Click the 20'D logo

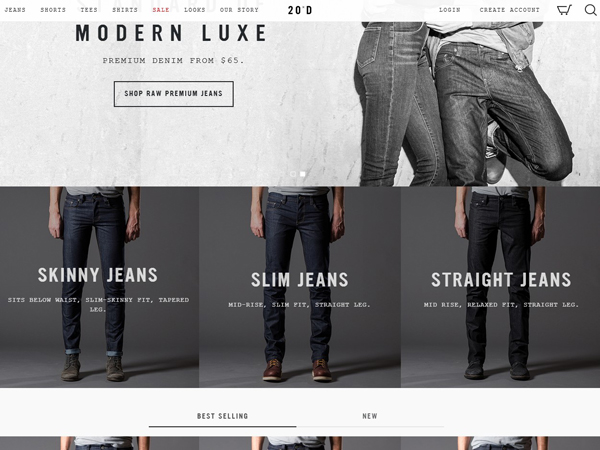300,10
